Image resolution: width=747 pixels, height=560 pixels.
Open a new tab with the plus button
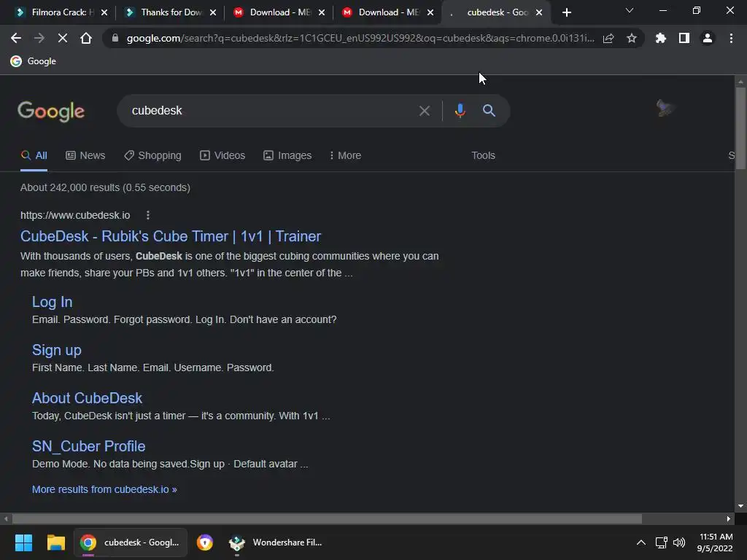[x=566, y=12]
